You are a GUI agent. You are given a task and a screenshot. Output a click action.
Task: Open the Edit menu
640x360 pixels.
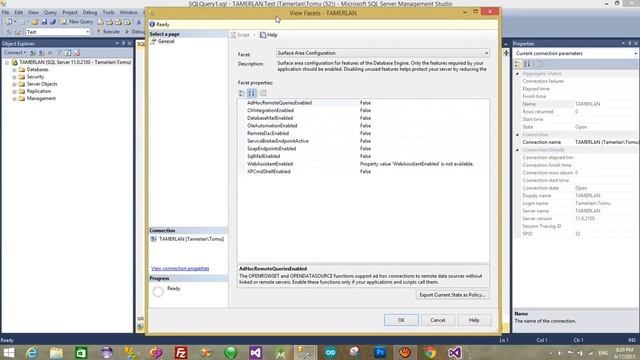tap(18, 12)
